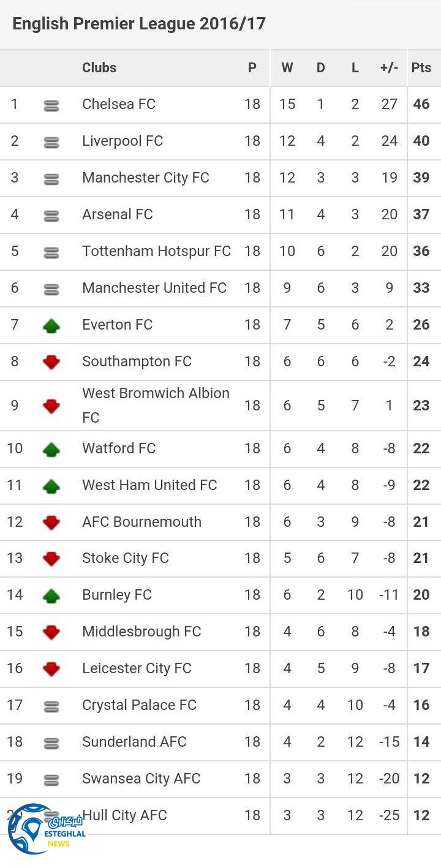Click Burnley FC's green up arrow icon

(x=51, y=595)
